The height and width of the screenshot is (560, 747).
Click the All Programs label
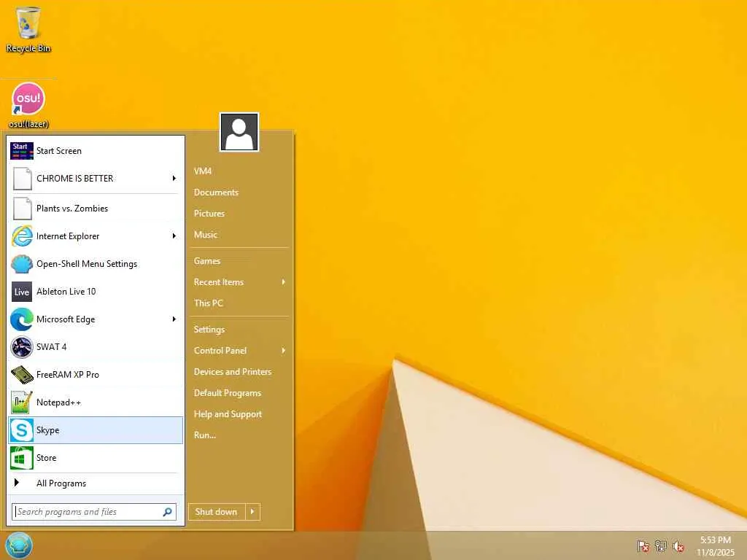click(61, 483)
